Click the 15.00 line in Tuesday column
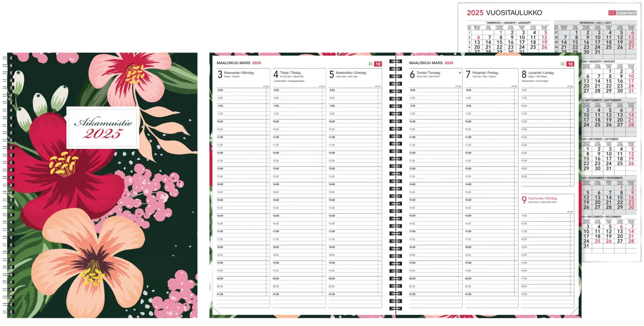This screenshot has height=326, width=644. pos(299,200)
